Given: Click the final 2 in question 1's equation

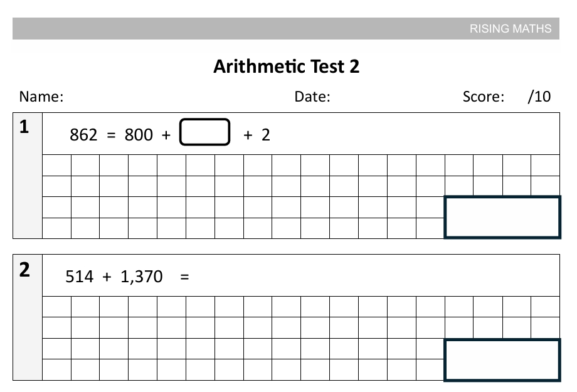Looking at the screenshot, I should 266,135.
